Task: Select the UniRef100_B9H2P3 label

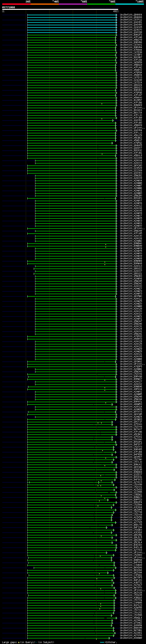Action: (x=131, y=35)
